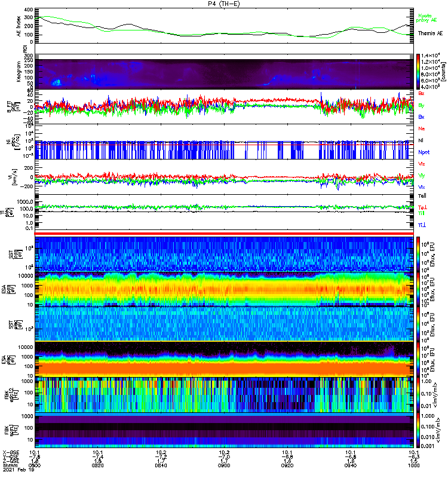Click the 4.0×10³ color bar value
Image resolution: width=448 pixels, height=478 pixels.
(x=430, y=87)
